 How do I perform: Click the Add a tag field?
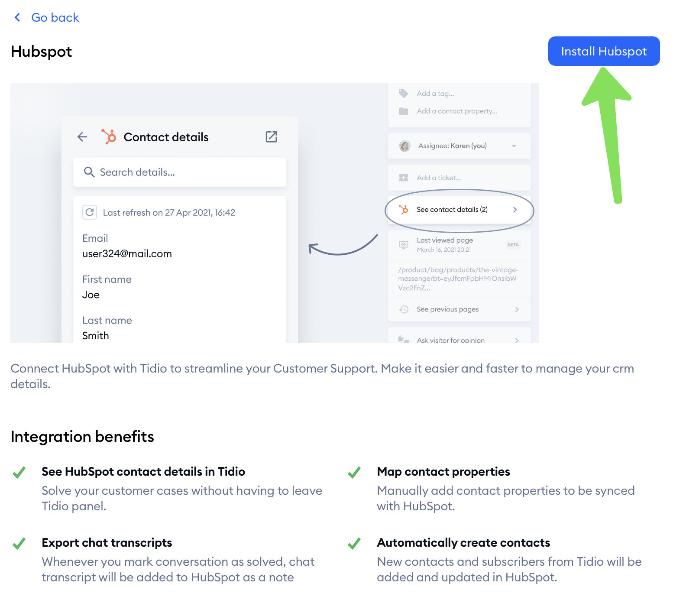[x=435, y=94]
